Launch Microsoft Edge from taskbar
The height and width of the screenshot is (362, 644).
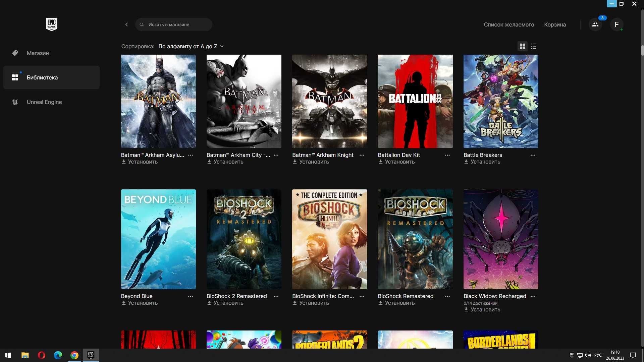[x=58, y=355]
